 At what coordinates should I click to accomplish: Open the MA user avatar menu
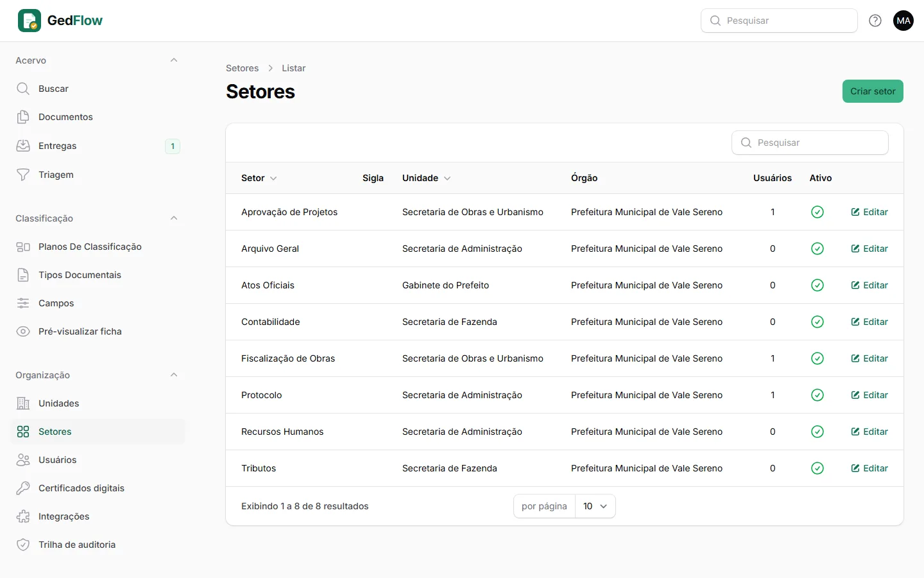point(903,21)
